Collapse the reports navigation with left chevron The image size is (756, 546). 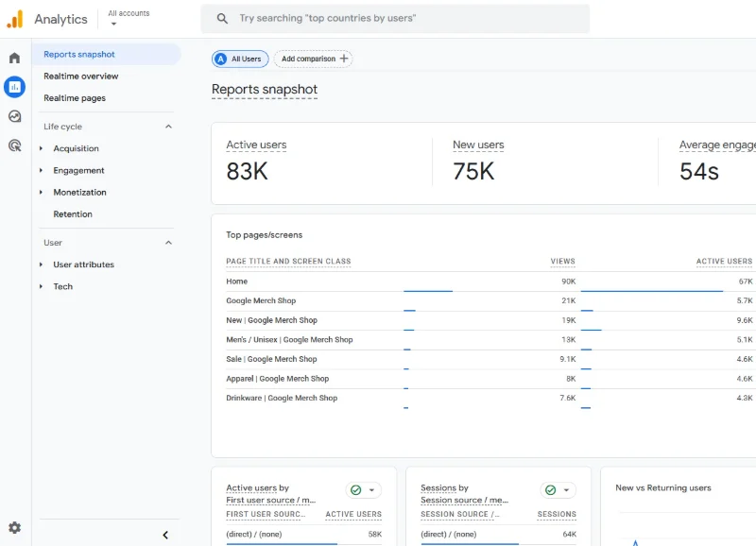(165, 535)
